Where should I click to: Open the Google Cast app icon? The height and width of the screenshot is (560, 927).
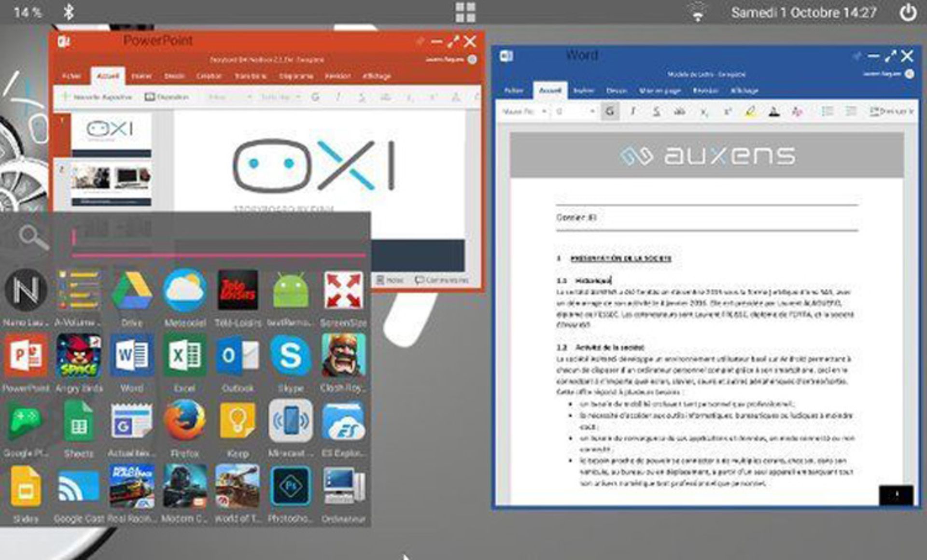click(x=79, y=486)
